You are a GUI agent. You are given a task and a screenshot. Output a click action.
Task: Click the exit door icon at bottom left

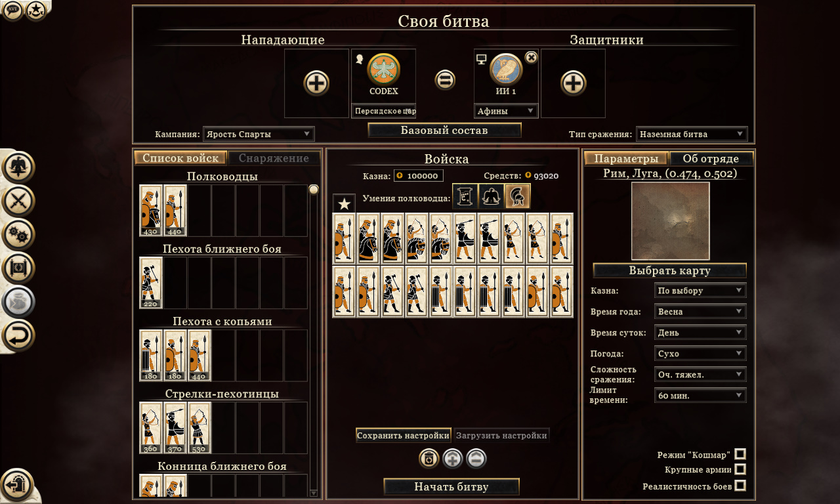[17, 485]
